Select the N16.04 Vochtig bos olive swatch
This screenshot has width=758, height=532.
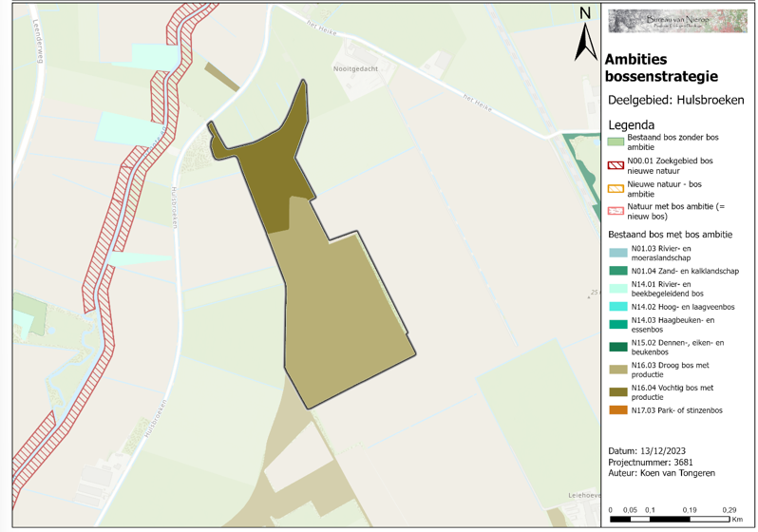[617, 392]
